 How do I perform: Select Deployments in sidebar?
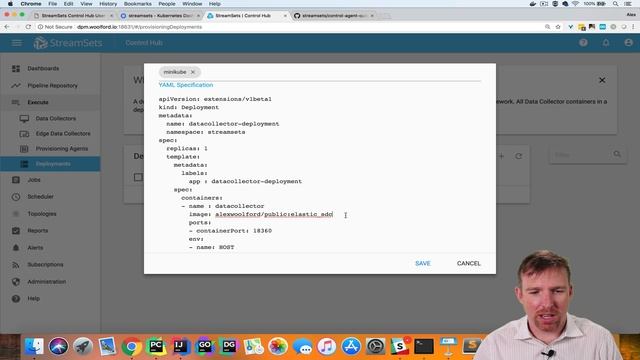coord(50,164)
